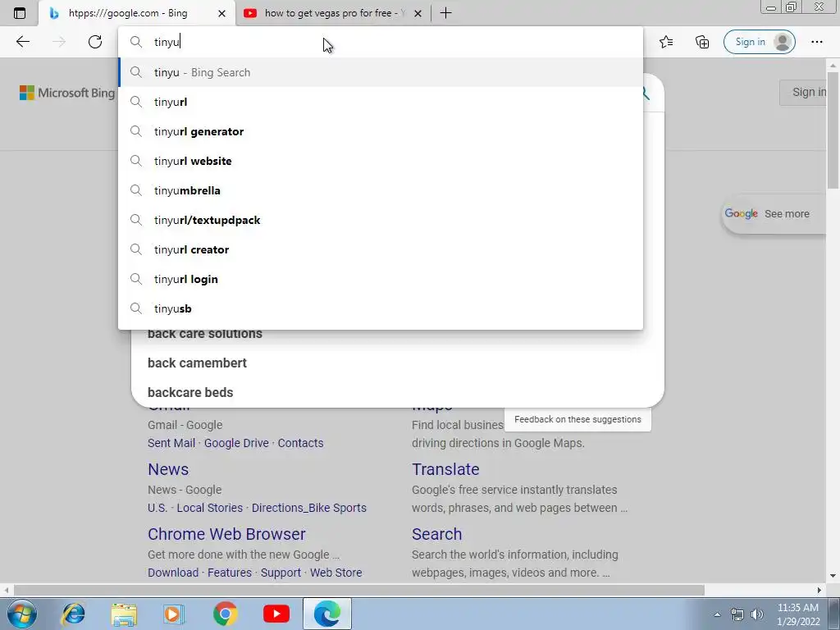The height and width of the screenshot is (630, 840).
Task: Close the YouTube vegas pro tab
Action: (x=418, y=13)
